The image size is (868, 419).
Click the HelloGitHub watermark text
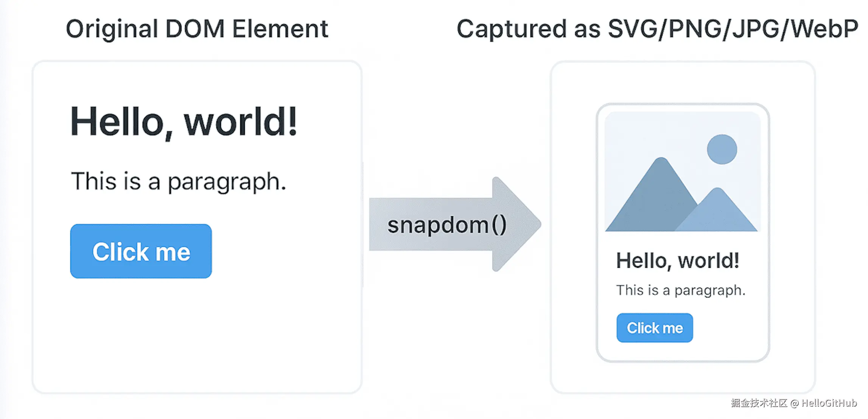tap(829, 403)
